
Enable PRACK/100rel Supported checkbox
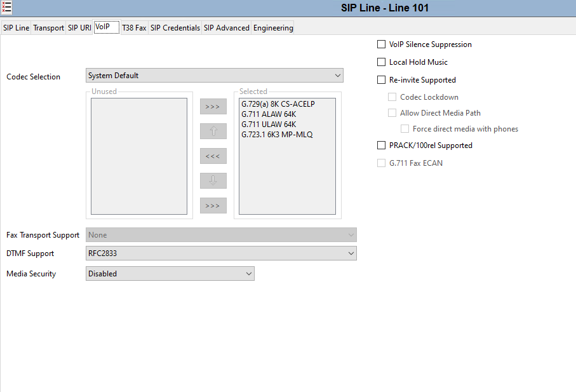[381, 145]
